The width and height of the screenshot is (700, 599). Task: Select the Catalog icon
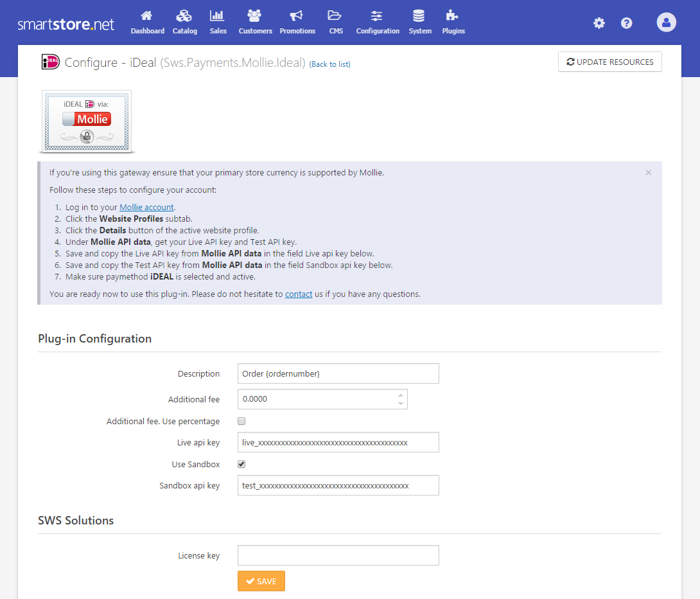(184, 22)
